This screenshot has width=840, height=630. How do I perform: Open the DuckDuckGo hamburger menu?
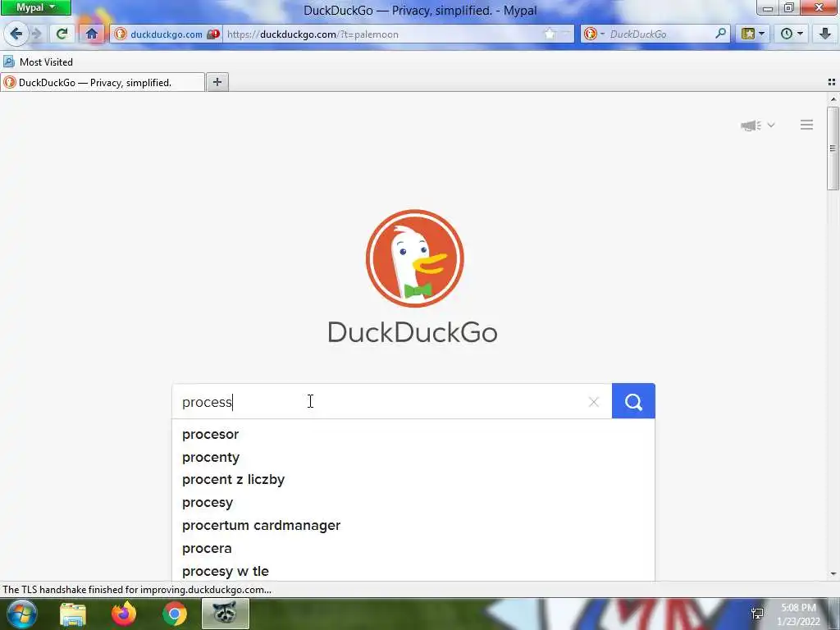click(x=806, y=125)
